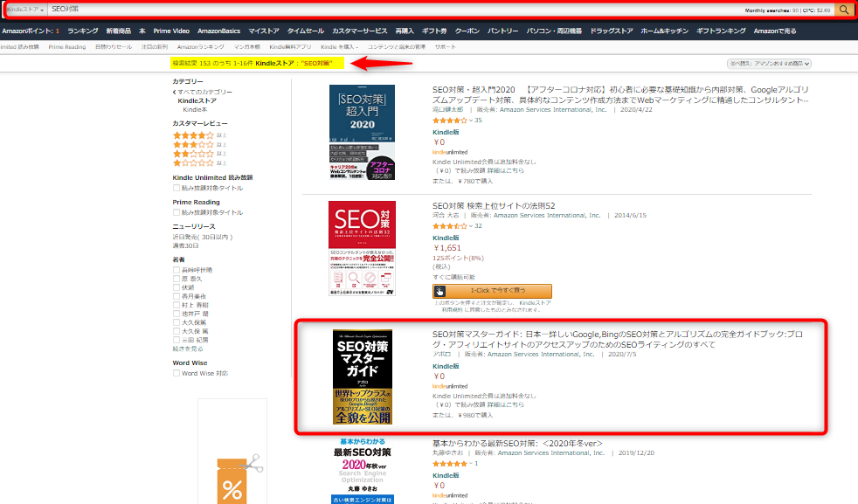This screenshot has width=858, height=504.
Task: Expand rating breakdown arrow beside 35 reviews
Action: 471,121
